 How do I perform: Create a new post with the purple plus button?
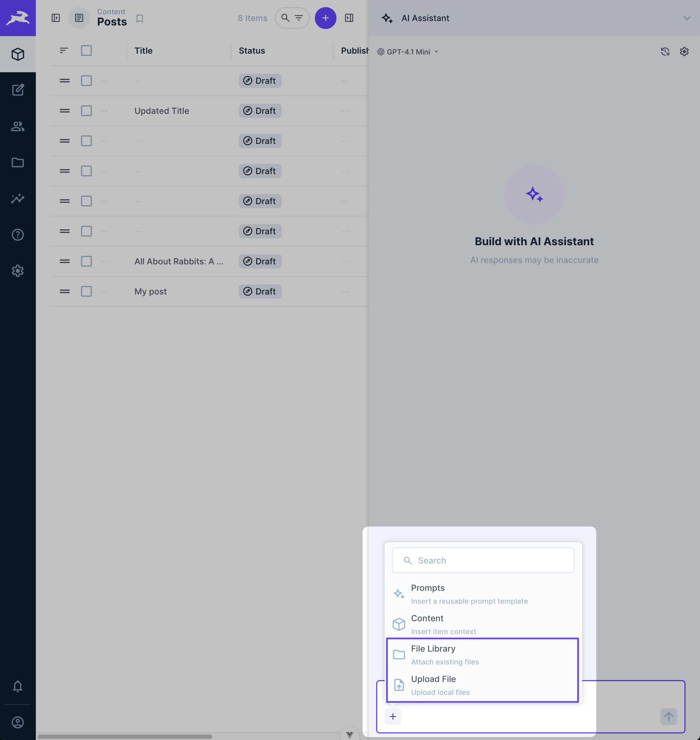(325, 18)
